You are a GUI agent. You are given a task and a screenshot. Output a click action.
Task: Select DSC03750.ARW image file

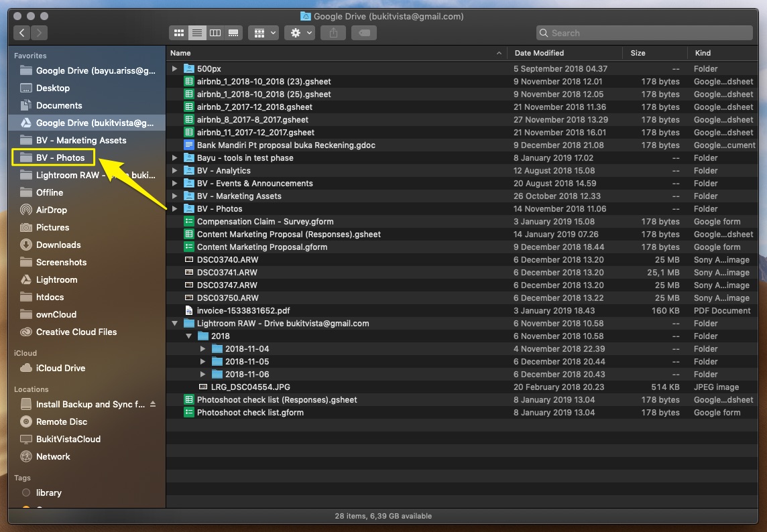click(462, 297)
